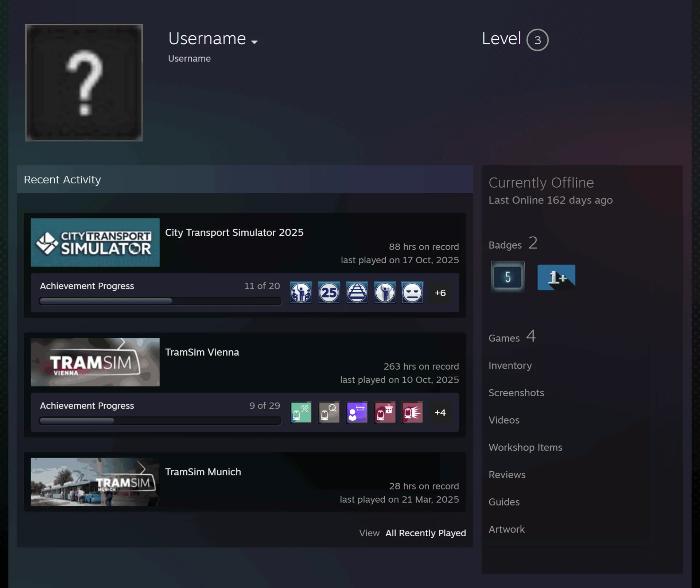Click the TramSim Munich title link
The width and height of the screenshot is (700, 588).
point(203,472)
